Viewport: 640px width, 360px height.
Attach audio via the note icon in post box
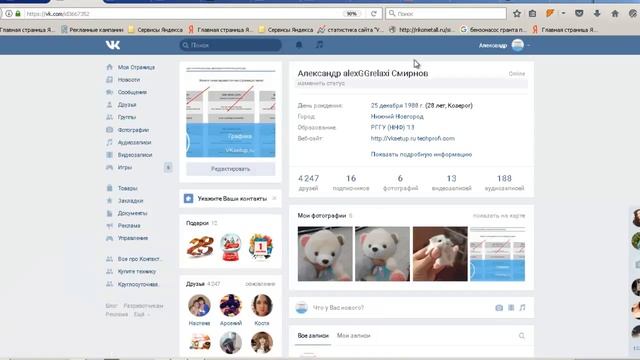tap(522, 308)
